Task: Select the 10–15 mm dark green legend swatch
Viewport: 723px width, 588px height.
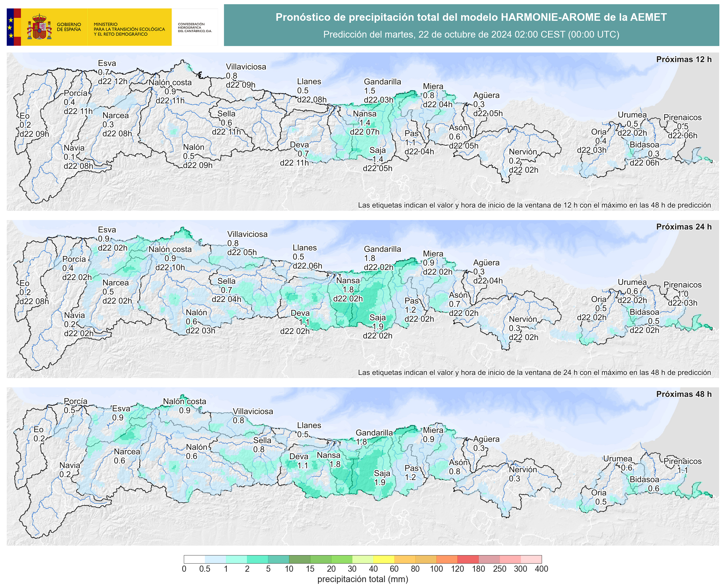Action: tap(299, 559)
